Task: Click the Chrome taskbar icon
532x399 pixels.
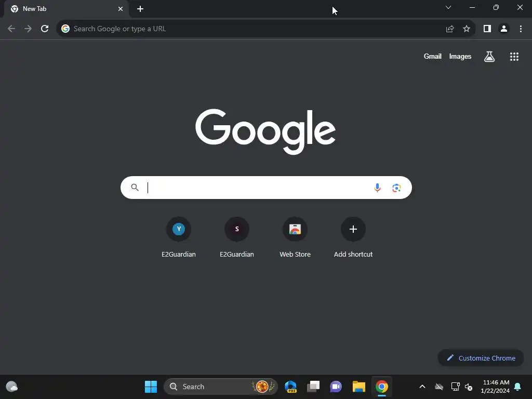Action: tap(381, 387)
